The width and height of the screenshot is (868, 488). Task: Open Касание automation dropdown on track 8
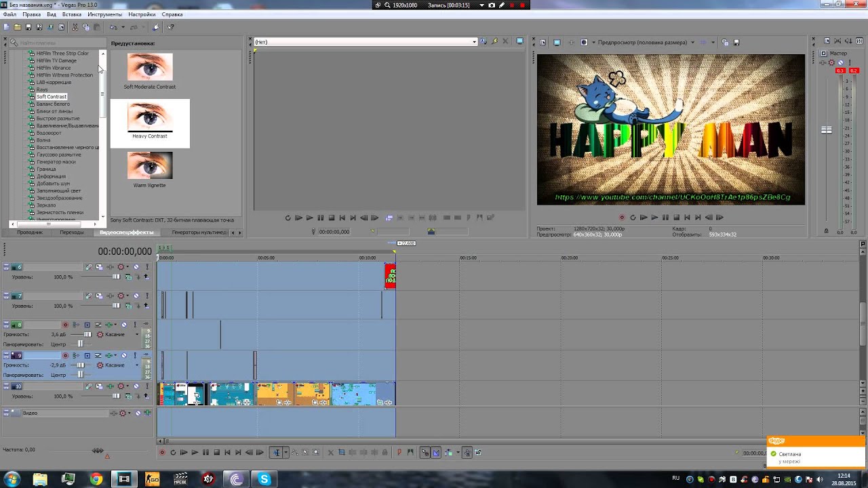(x=137, y=334)
